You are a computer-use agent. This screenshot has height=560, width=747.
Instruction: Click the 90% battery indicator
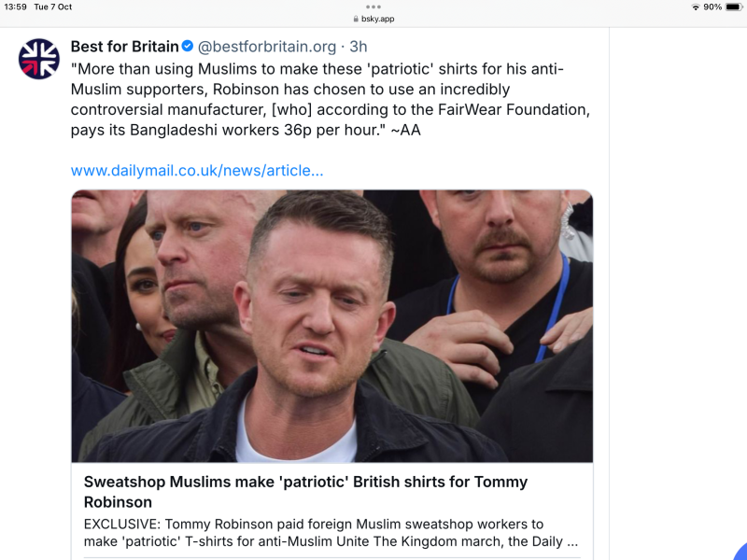(712, 7)
